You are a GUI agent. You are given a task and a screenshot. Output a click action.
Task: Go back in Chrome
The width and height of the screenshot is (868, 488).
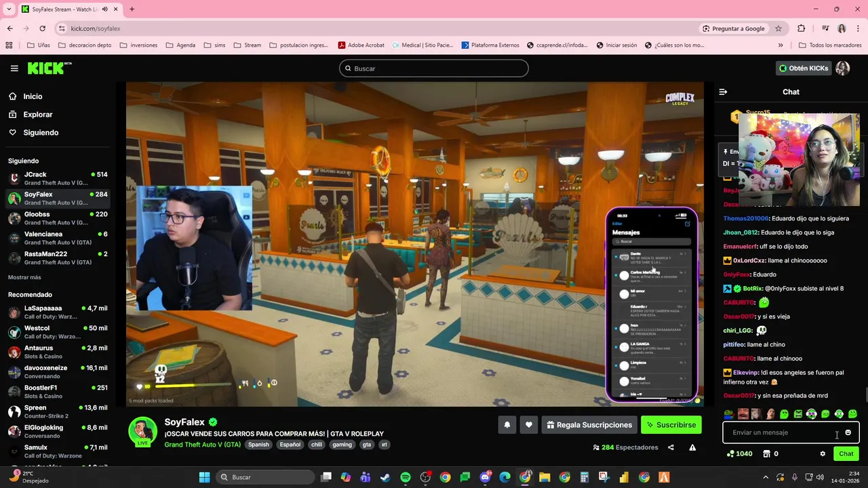pyautogui.click(x=9, y=28)
